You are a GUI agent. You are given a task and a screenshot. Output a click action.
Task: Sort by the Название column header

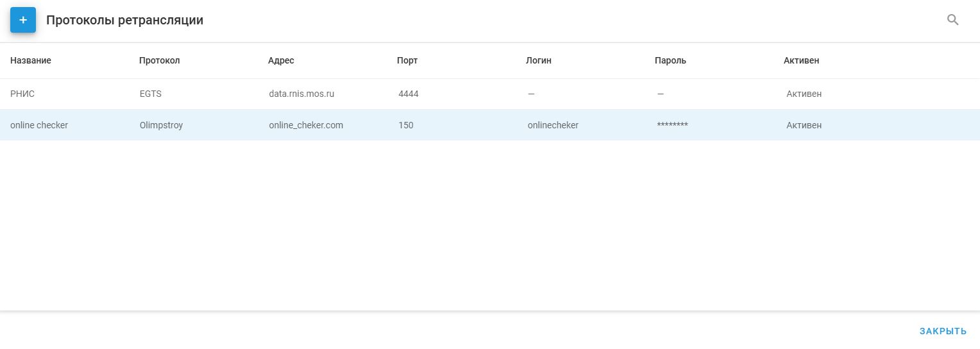pyautogui.click(x=31, y=60)
